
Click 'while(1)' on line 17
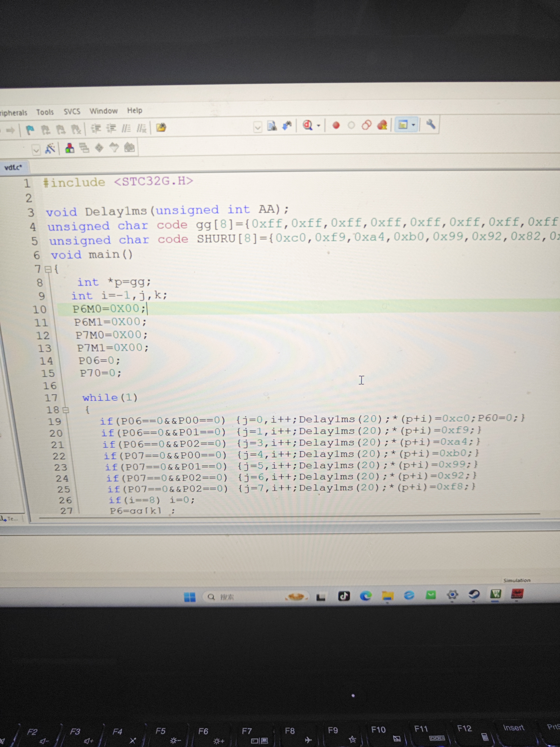[x=110, y=397]
